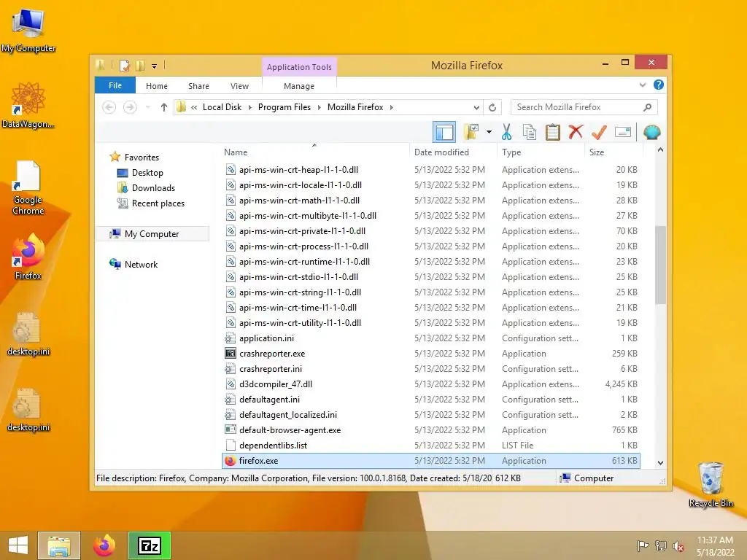Select the DataWagon desktop shortcut
The width and height of the screenshot is (747, 560).
click(28, 105)
